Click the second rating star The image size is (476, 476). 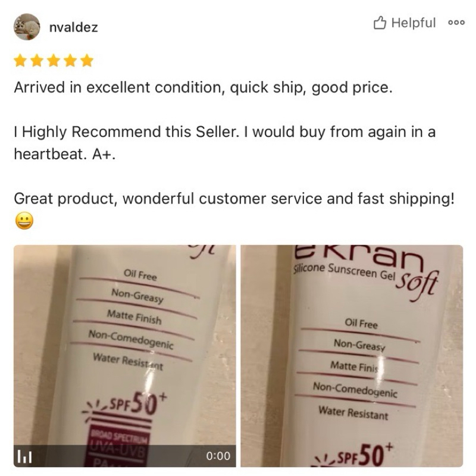coord(37,61)
